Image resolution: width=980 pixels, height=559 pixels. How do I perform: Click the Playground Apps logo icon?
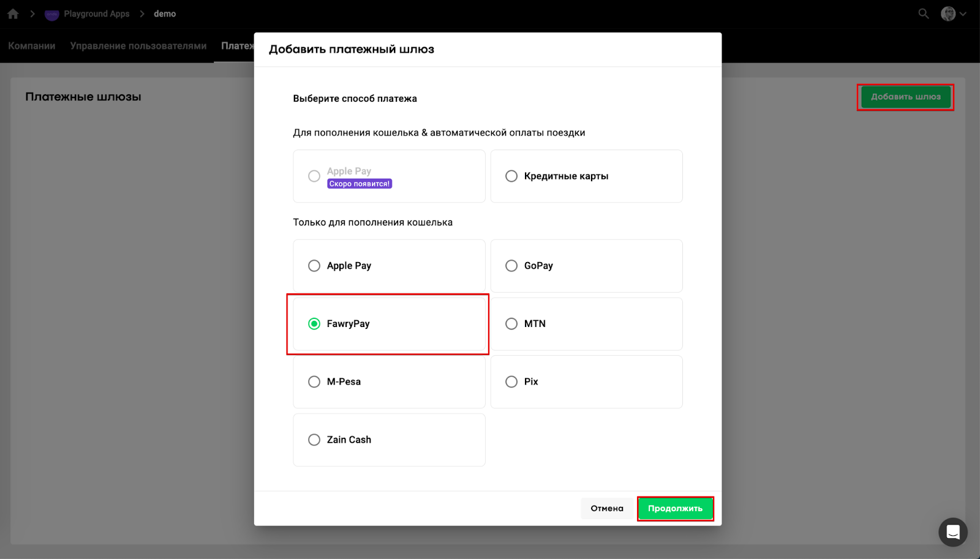52,14
